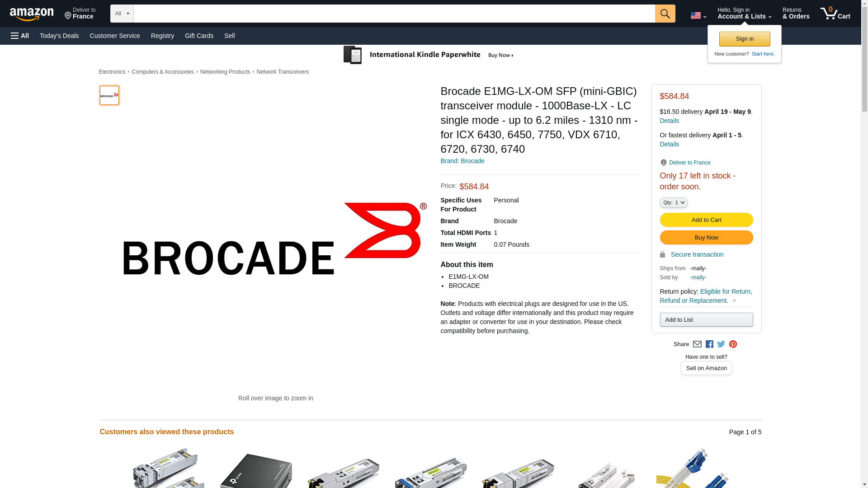Share via email envelope icon

[697, 344]
